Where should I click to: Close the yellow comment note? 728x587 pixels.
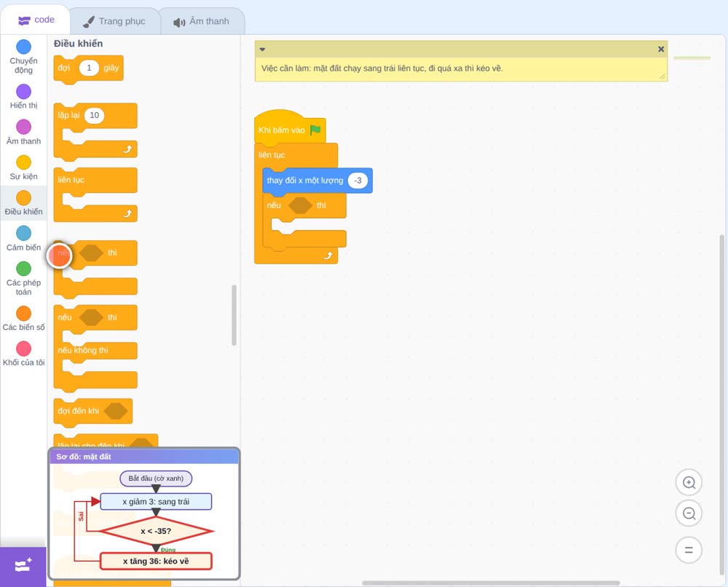coord(661,50)
